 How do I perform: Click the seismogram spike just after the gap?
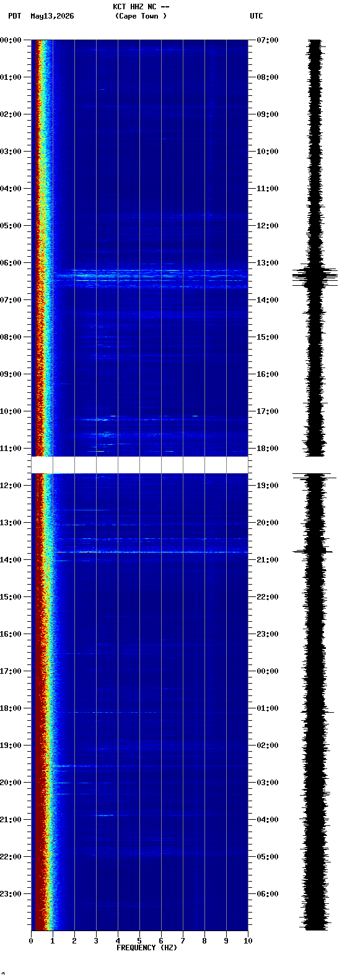point(315,476)
